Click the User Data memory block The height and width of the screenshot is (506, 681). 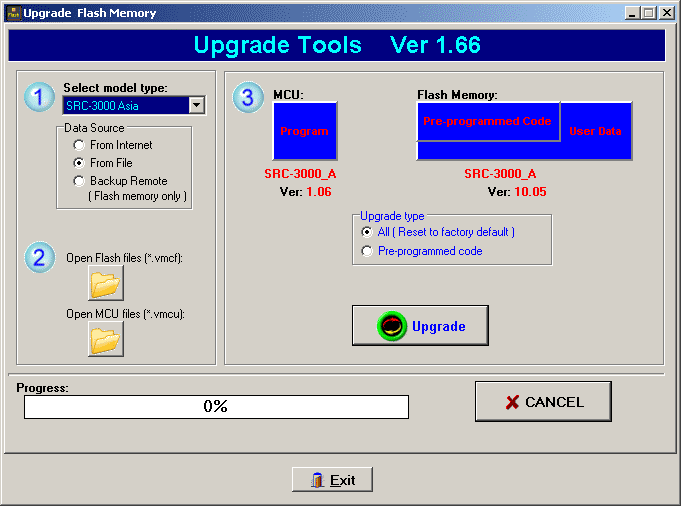595,131
